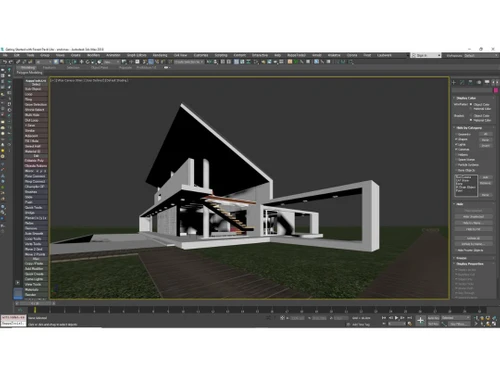Click the Unhide All button
This screenshot has height=375, width=500.
(473, 238)
